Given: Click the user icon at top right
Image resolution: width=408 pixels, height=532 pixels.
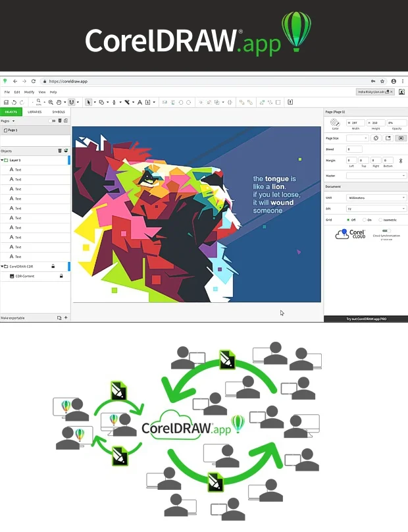Looking at the screenshot, I should coord(401,92).
